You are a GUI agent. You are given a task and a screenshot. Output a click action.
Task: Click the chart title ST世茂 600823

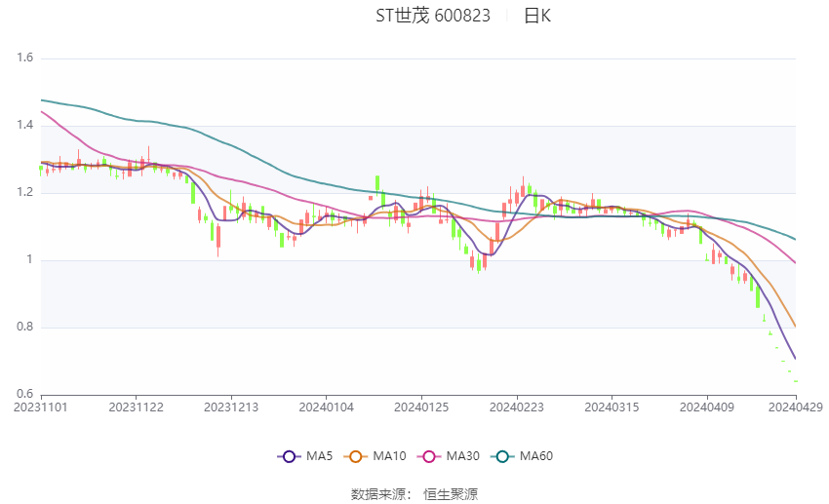433,16
